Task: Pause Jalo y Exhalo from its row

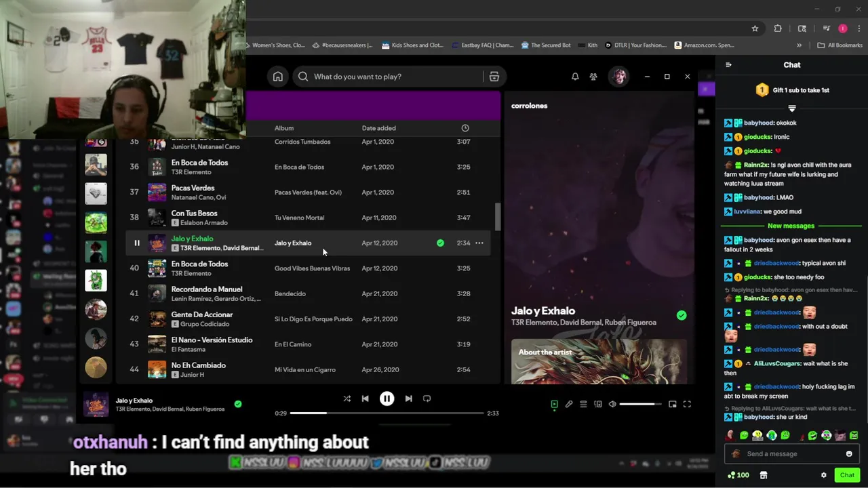Action: pos(137,243)
